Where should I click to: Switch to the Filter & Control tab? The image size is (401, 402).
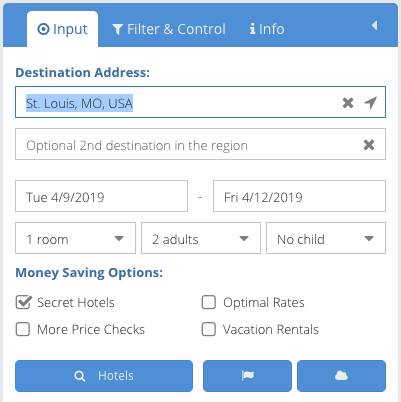pos(169,29)
